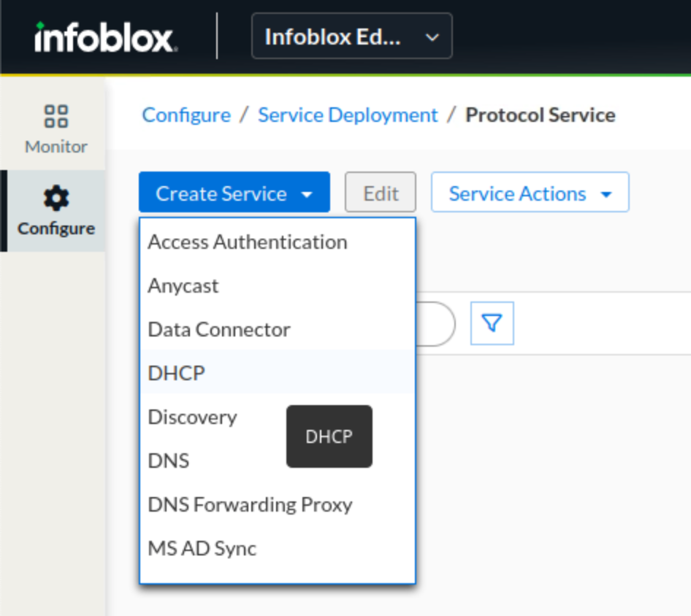The height and width of the screenshot is (616, 691).
Task: Expand the Create Service dropdown
Action: click(234, 193)
